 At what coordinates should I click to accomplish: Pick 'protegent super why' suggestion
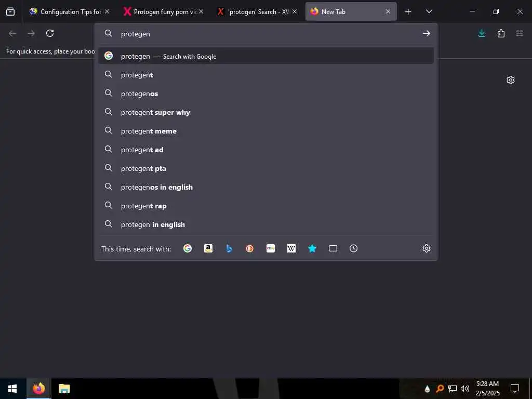tap(265, 112)
